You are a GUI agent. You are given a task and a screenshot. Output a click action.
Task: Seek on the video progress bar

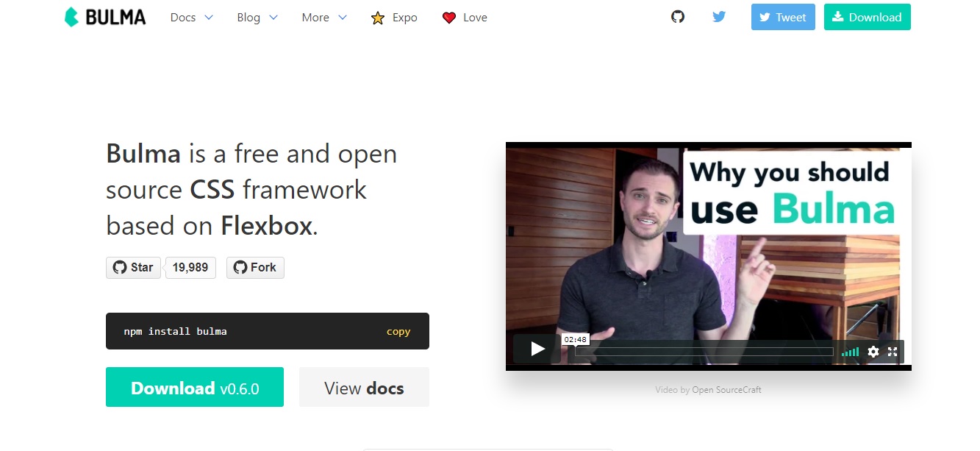(704, 352)
